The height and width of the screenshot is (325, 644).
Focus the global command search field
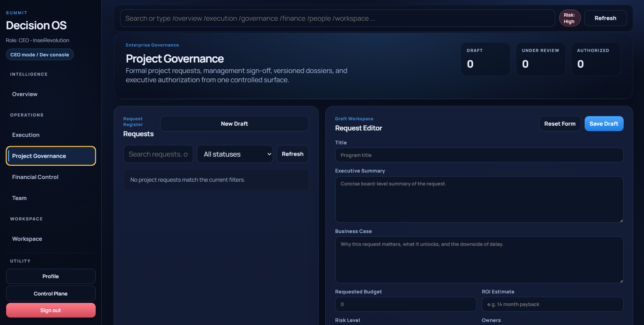[337, 18]
